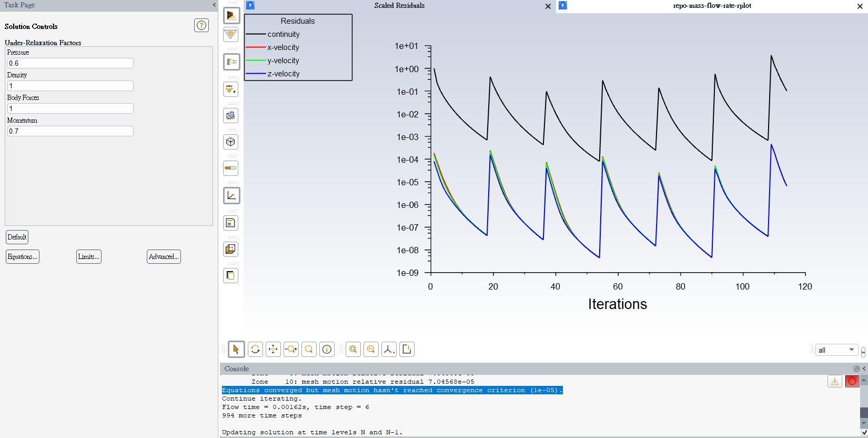Close the repo-mass-flow-rate-rplot tab
The width and height of the screenshot is (868, 438).
[860, 6]
